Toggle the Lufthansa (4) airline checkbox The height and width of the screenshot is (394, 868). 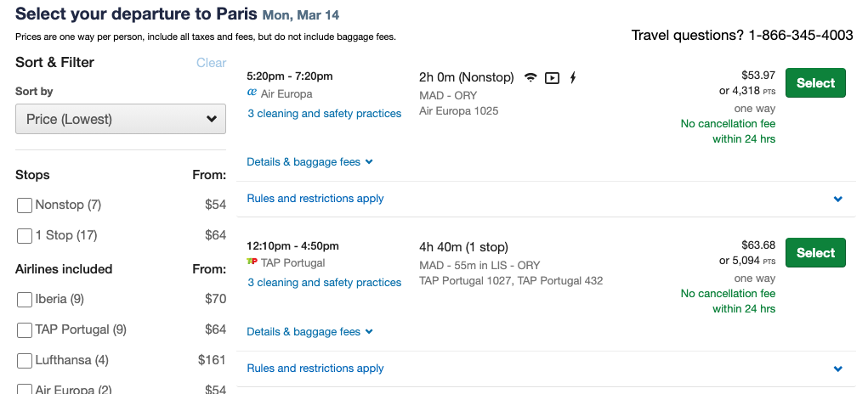pyautogui.click(x=25, y=361)
